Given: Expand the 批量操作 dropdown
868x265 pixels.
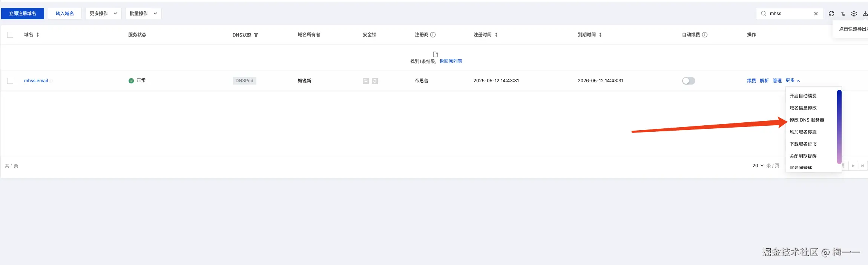Looking at the screenshot, I should [143, 14].
